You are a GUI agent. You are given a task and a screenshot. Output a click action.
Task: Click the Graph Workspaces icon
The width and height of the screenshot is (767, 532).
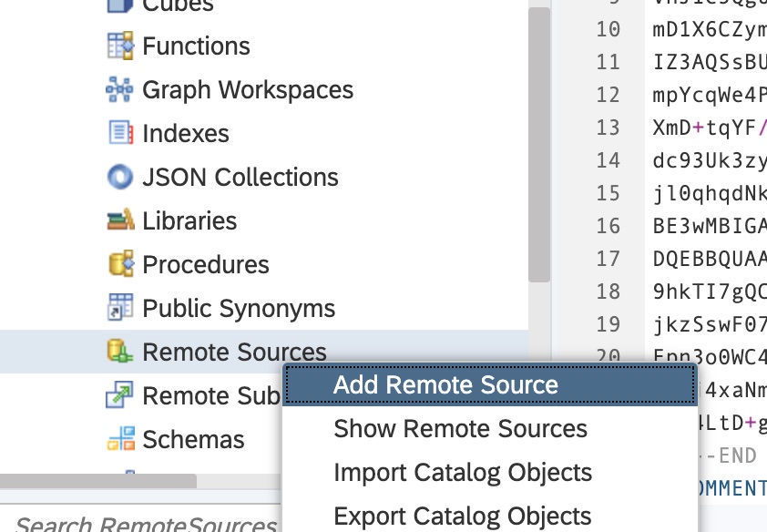pyautogui.click(x=120, y=89)
